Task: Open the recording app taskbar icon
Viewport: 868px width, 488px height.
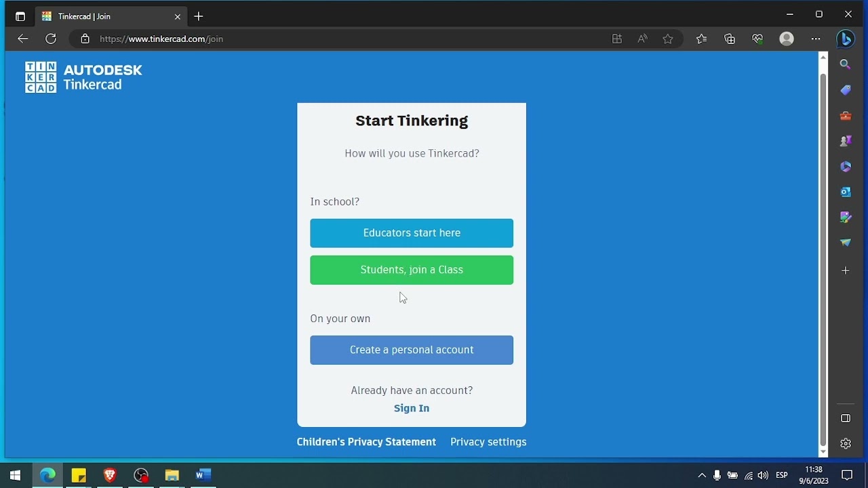Action: (141, 475)
